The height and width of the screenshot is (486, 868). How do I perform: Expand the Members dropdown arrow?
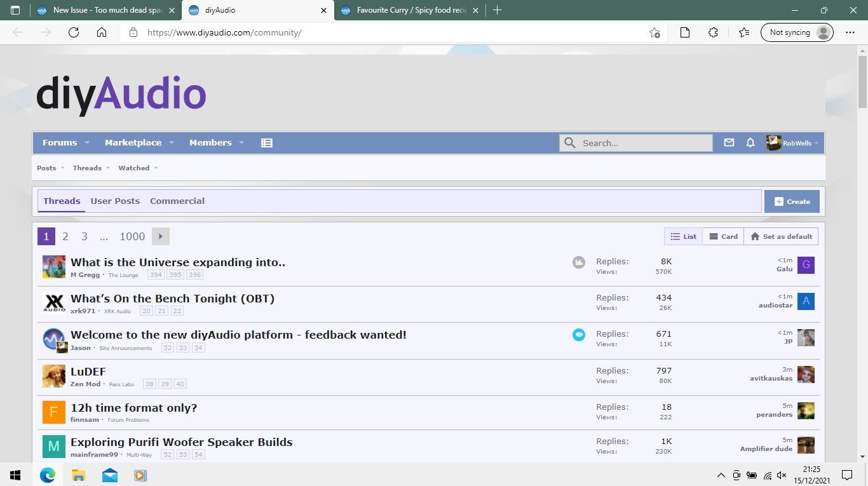pyautogui.click(x=241, y=143)
